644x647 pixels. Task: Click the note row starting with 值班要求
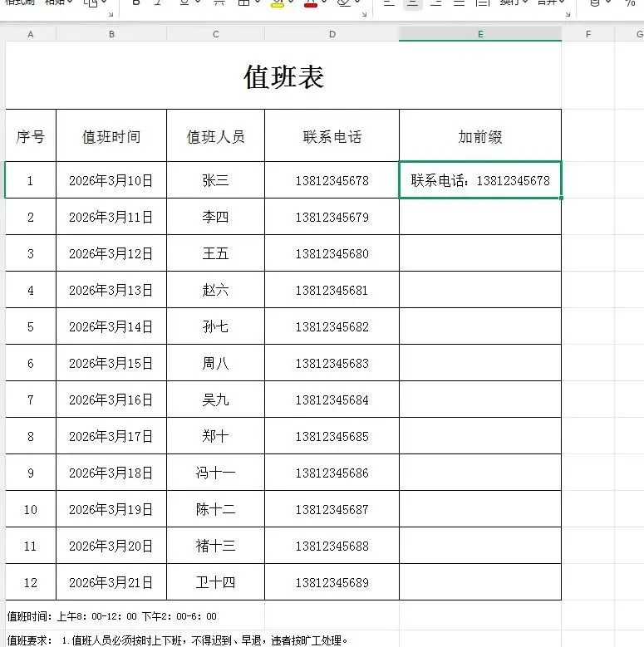point(178,640)
